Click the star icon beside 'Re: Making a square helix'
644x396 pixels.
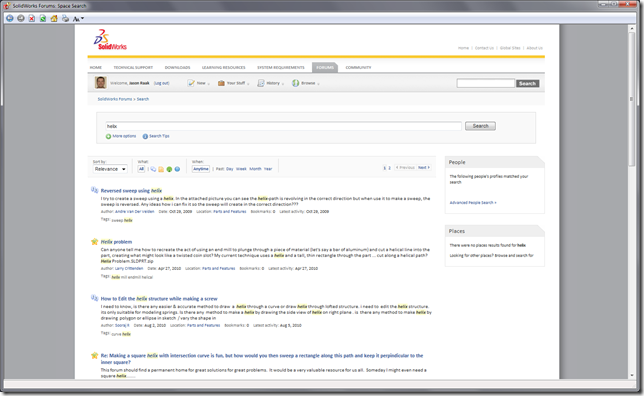click(x=94, y=355)
